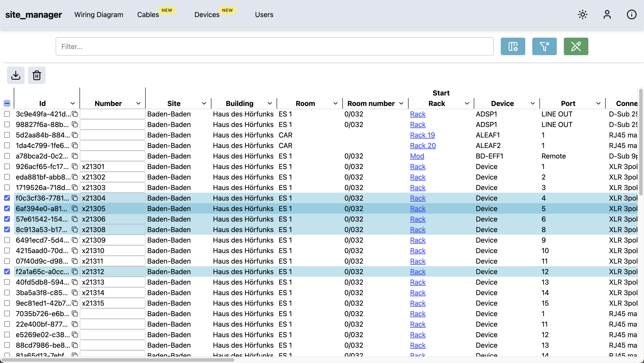Image resolution: width=644 pixels, height=363 pixels.
Task: Click the horizontal scrollbar at bottom
Action: coord(117,360)
